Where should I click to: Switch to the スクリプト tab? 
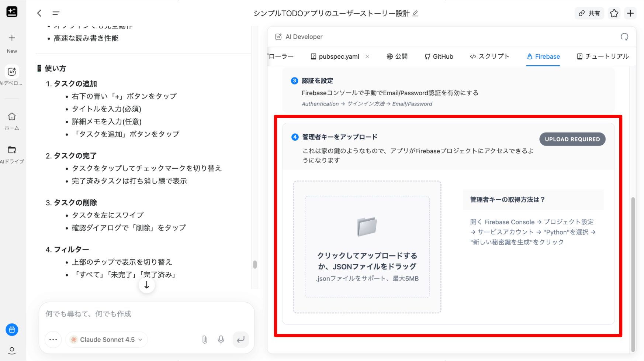(489, 56)
